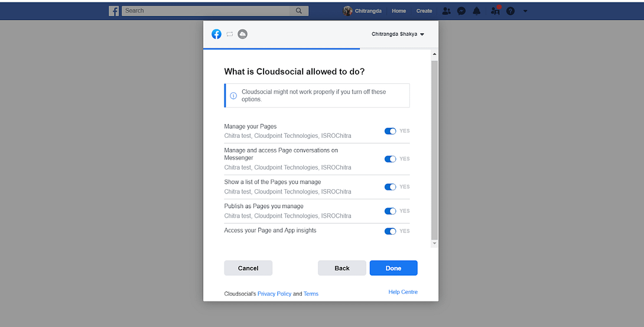Click the groups icon with red badge
Viewport: 644px width, 327px height.
point(496,11)
